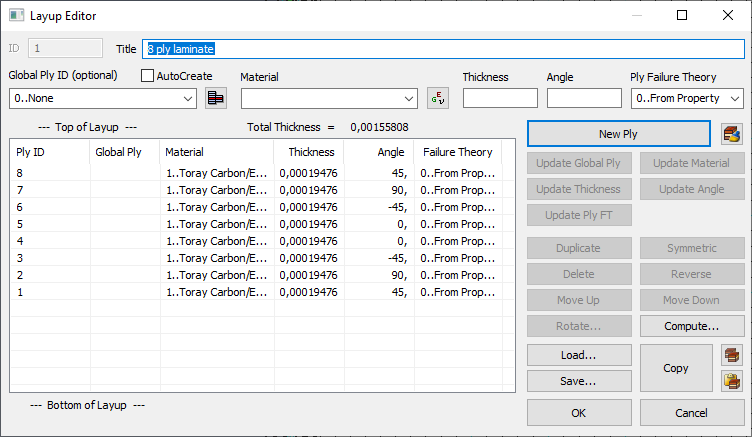752x437 pixels.
Task: Click the Ply ID column header
Action: (x=50, y=152)
